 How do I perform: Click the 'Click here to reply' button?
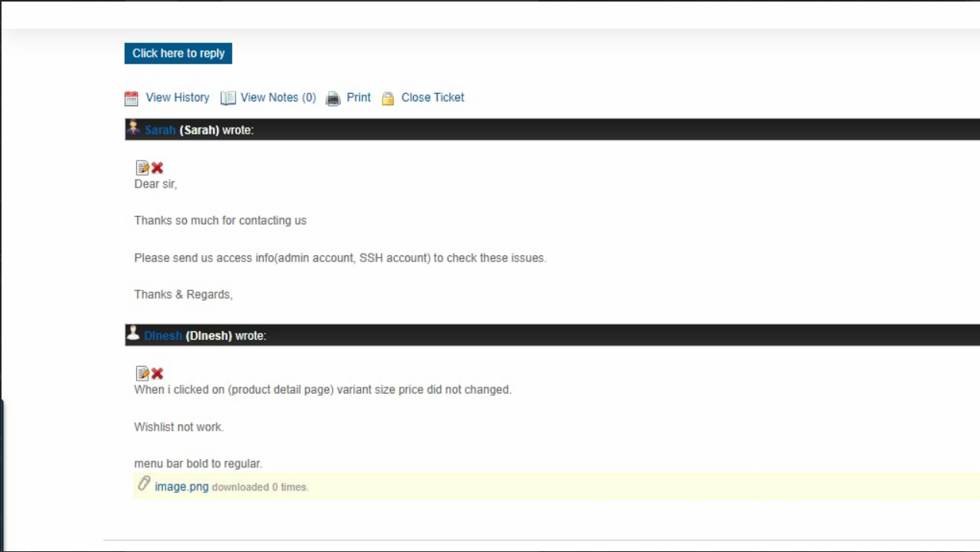point(178,53)
